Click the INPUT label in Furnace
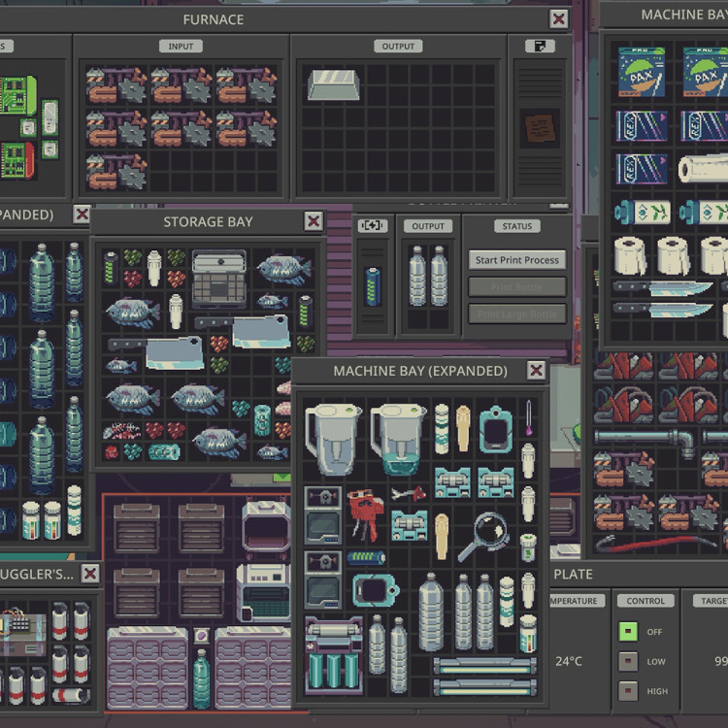The width and height of the screenshot is (728, 728). (x=181, y=46)
